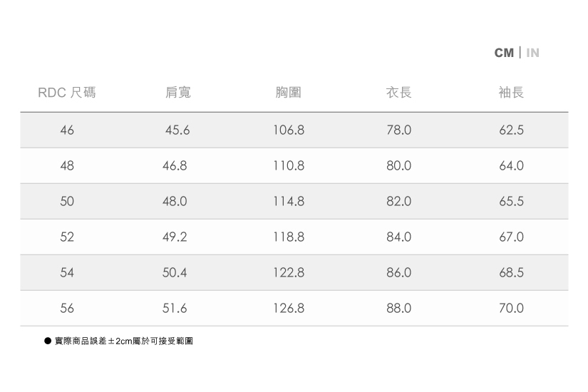Switch size units to IN
Screen dimensions: 588x392
532,53
